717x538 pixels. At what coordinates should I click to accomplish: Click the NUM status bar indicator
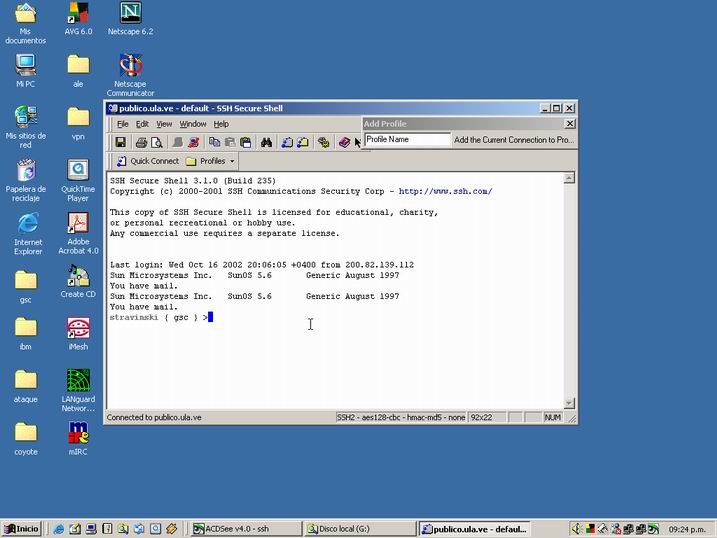[552, 417]
